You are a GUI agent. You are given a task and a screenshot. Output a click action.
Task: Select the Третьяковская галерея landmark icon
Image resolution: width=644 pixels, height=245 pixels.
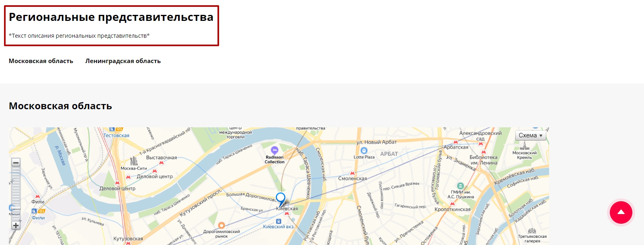[x=532, y=231]
